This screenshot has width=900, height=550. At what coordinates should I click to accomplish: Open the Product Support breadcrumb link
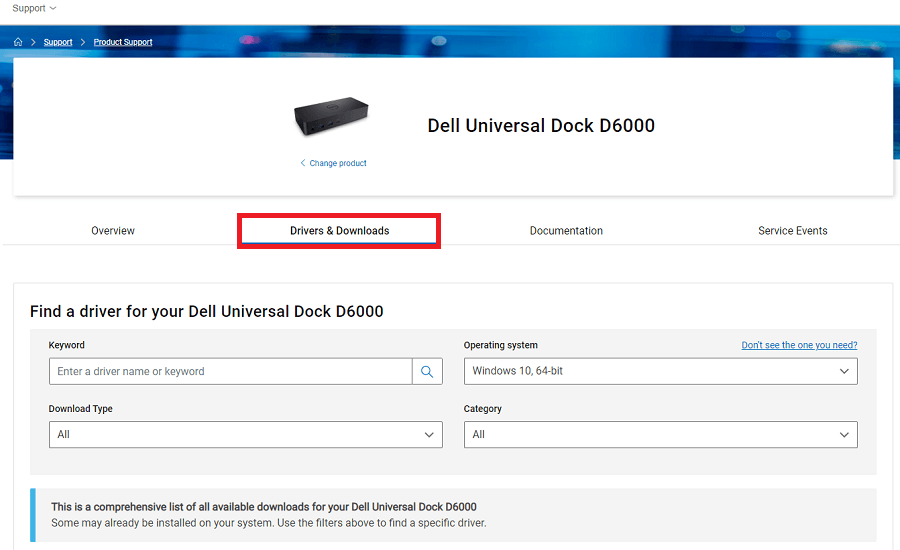click(x=123, y=42)
